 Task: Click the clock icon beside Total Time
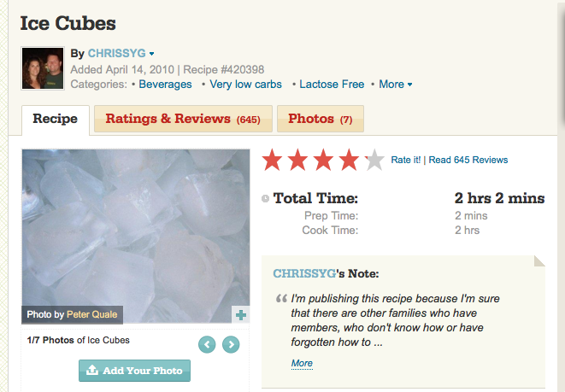tap(265, 199)
